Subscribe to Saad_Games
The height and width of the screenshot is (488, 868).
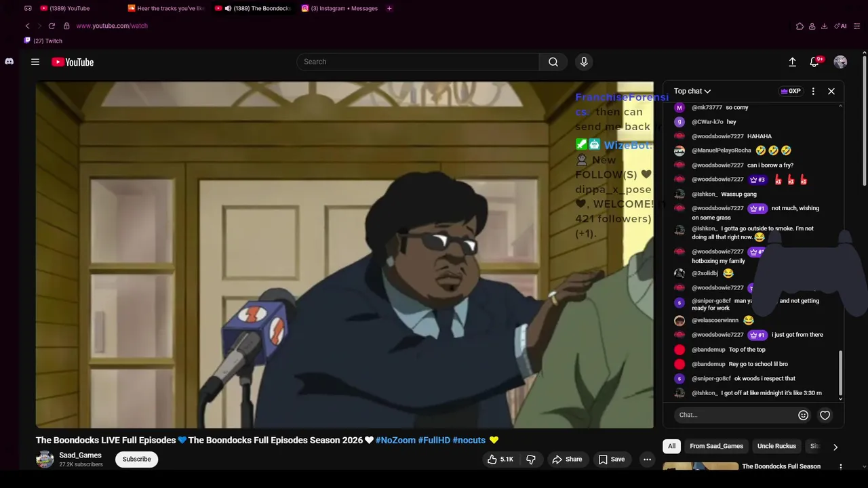(x=136, y=459)
